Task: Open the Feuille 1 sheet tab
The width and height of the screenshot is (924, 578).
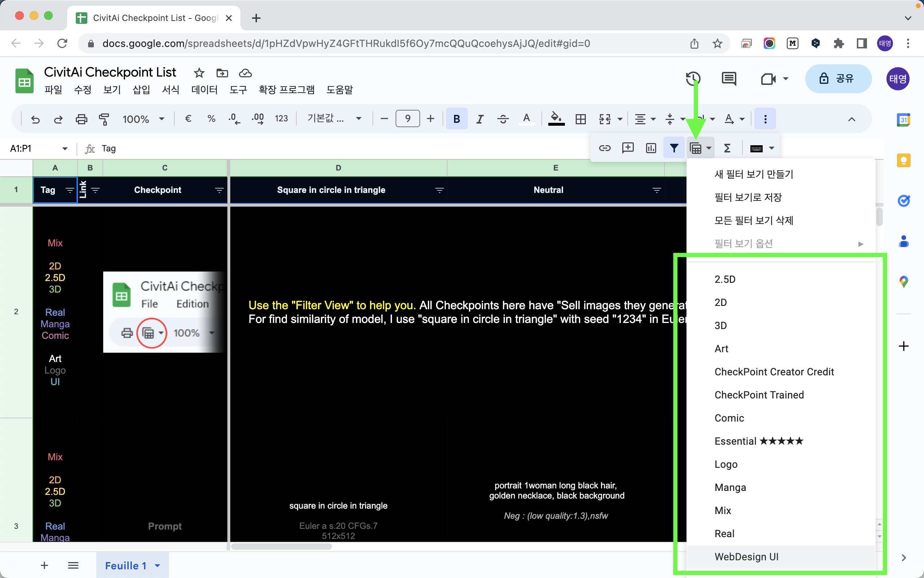Action: tap(132, 565)
